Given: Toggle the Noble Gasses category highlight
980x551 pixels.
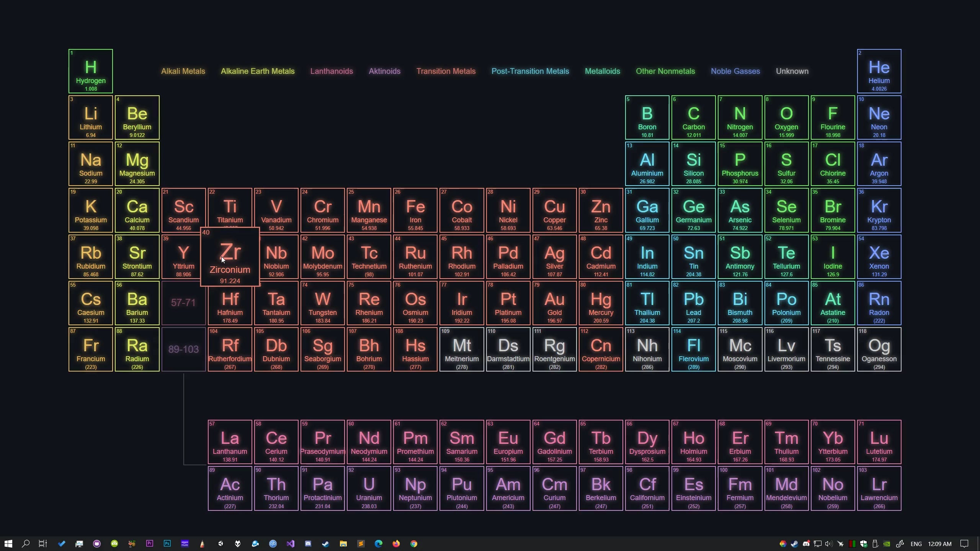Looking at the screenshot, I should point(735,71).
